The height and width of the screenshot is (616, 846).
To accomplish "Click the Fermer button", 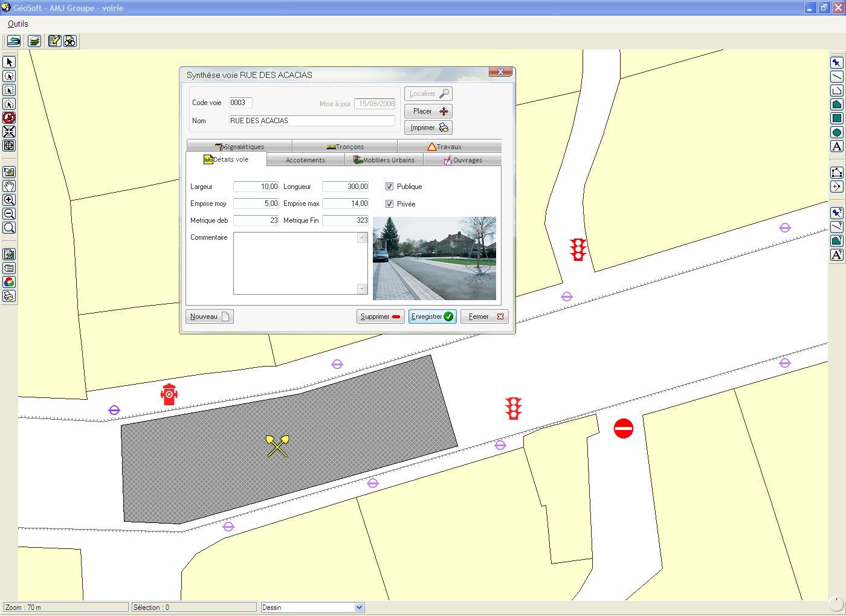I will point(485,316).
